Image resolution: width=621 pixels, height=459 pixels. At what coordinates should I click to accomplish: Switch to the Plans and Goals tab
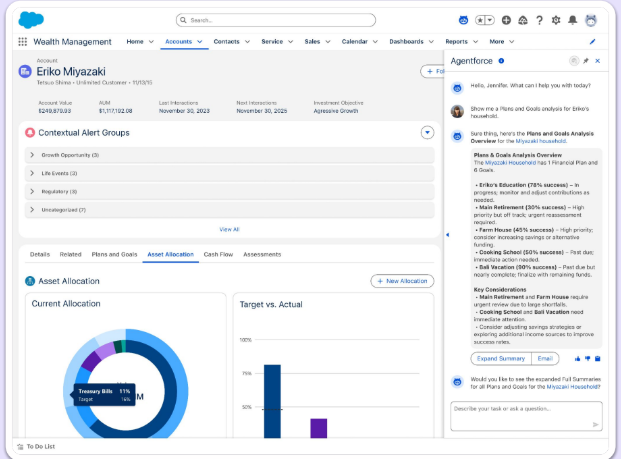tap(114, 255)
